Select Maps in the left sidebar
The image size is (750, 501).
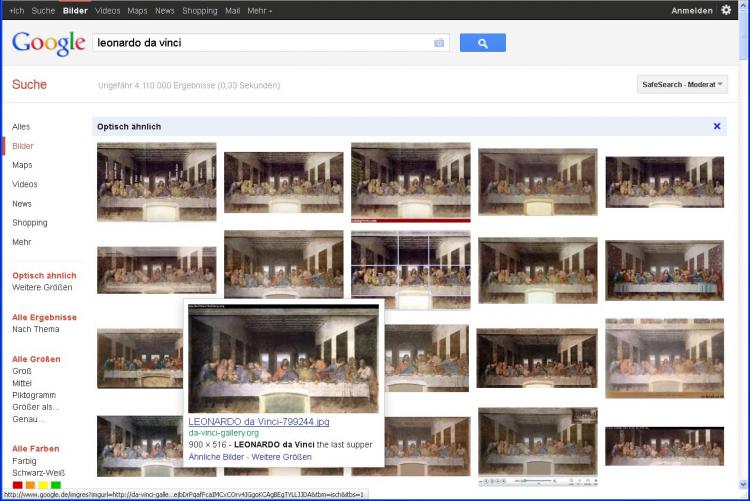(22, 165)
